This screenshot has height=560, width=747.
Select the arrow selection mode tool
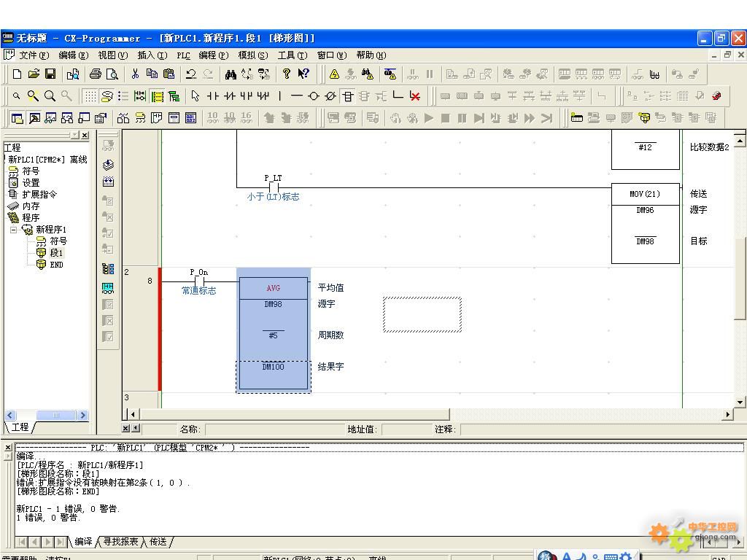tap(195, 96)
